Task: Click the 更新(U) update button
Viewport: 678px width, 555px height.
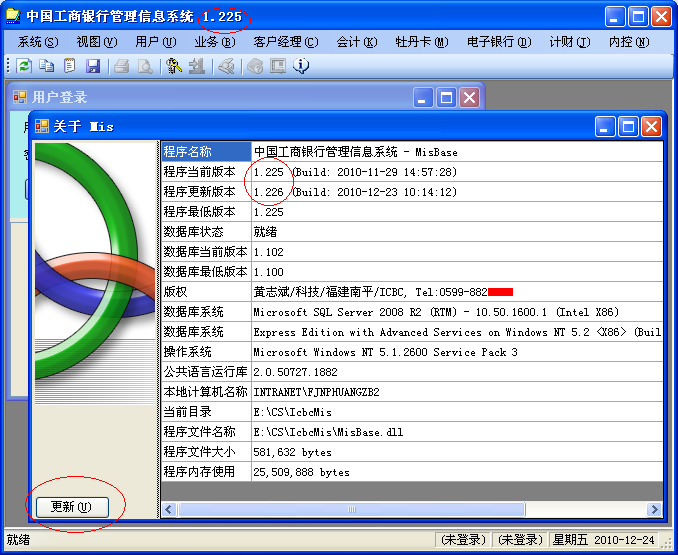Action: [72, 507]
